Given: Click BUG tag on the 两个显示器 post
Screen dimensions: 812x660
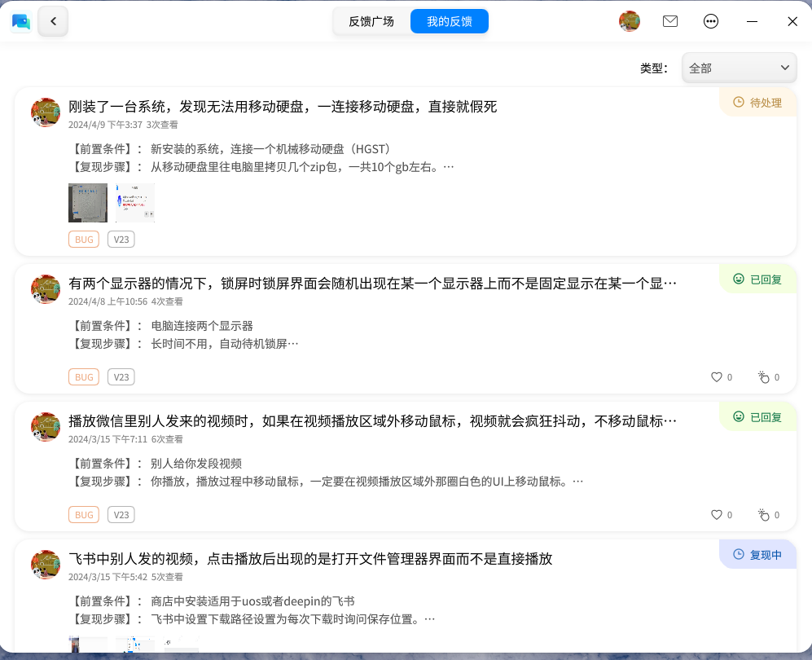Looking at the screenshot, I should coord(84,377).
